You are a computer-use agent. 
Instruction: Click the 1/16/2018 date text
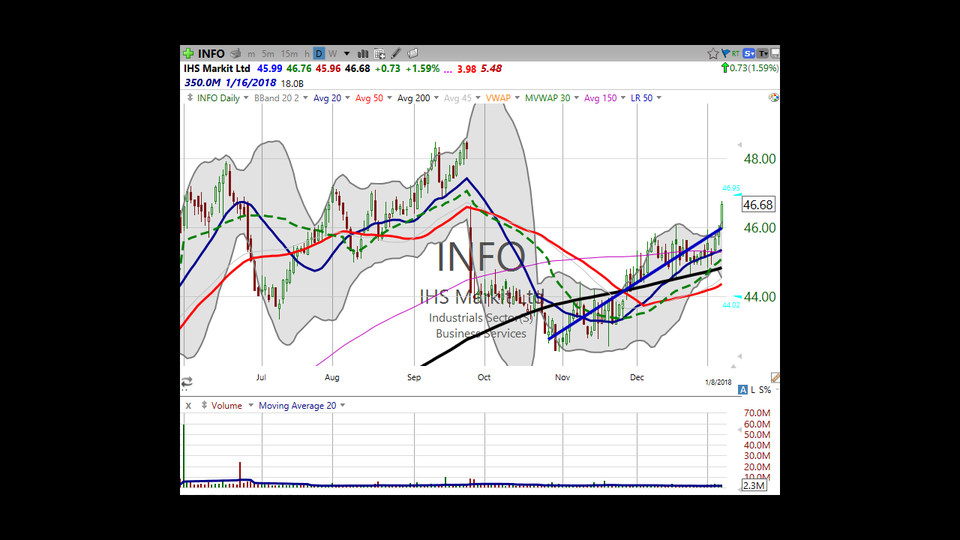(x=250, y=83)
